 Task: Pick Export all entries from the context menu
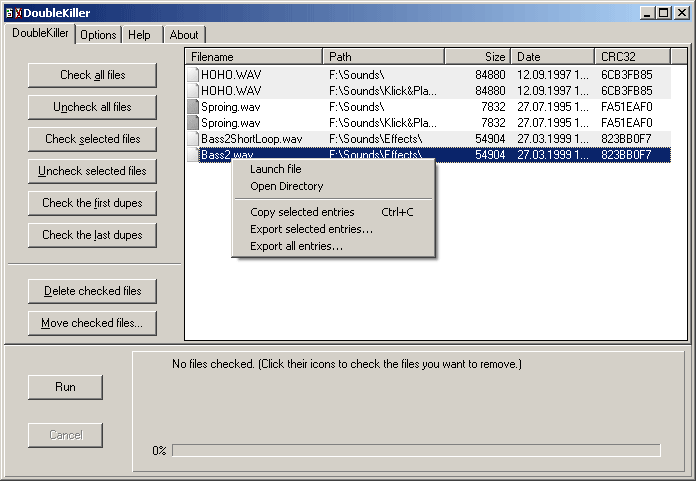296,246
